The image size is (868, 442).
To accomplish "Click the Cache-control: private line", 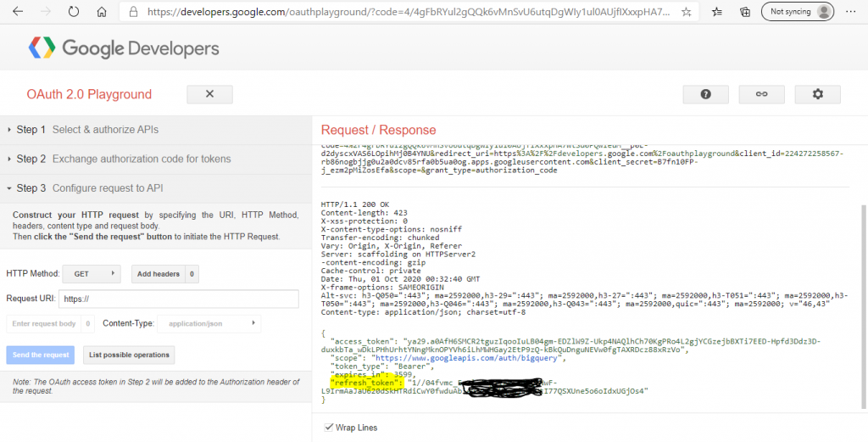I will (371, 271).
